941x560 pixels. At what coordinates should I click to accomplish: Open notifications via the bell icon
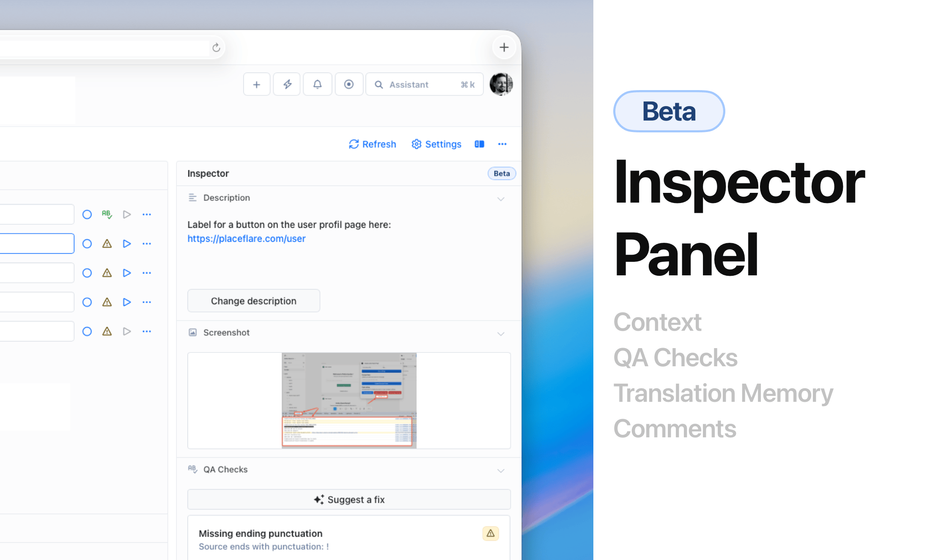pyautogui.click(x=318, y=84)
